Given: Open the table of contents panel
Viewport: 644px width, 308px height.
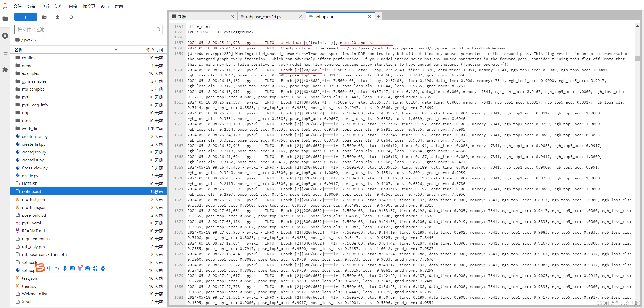Looking at the screenshot, I should tap(5, 53).
